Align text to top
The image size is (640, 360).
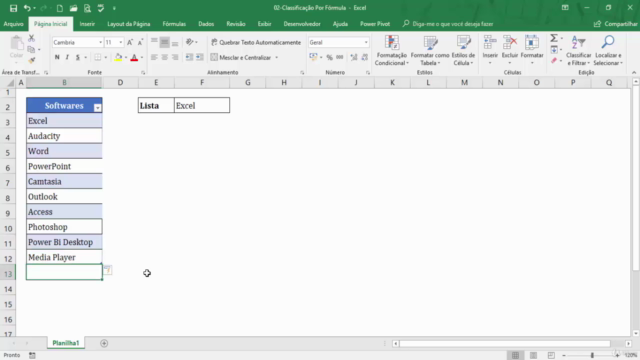coord(154,42)
